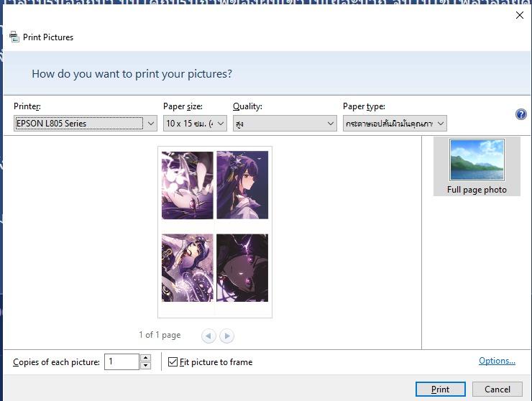Click the 'Print Pictures' window title

pos(48,37)
